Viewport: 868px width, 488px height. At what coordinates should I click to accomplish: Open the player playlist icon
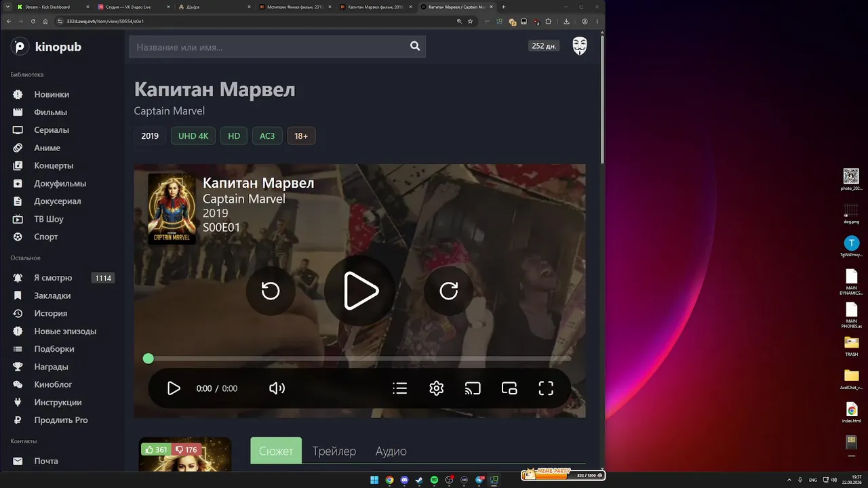pyautogui.click(x=400, y=388)
